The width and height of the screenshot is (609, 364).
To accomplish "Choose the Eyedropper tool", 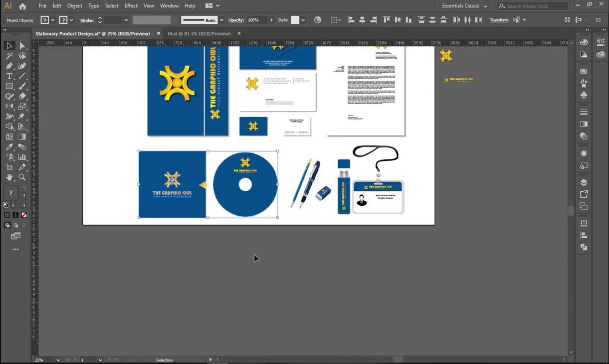I will click(x=9, y=147).
